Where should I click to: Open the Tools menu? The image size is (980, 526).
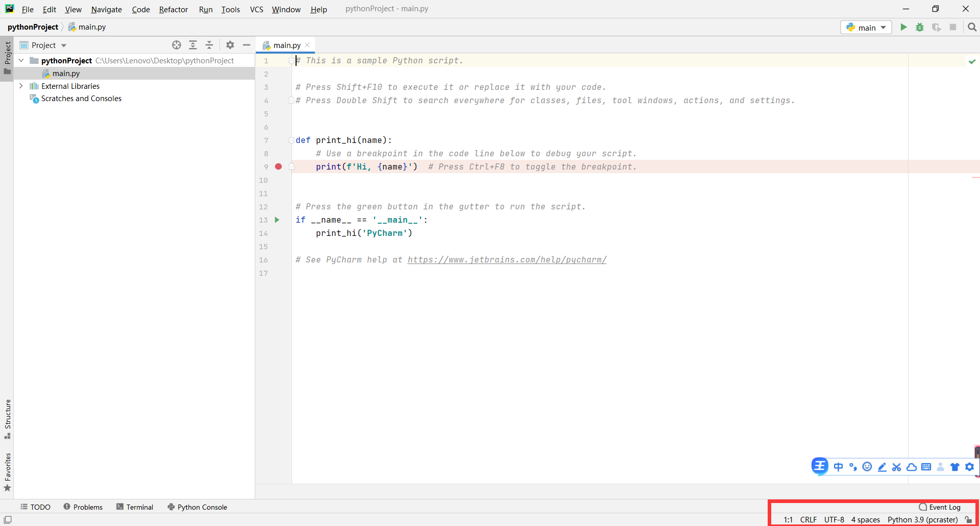[x=231, y=9]
